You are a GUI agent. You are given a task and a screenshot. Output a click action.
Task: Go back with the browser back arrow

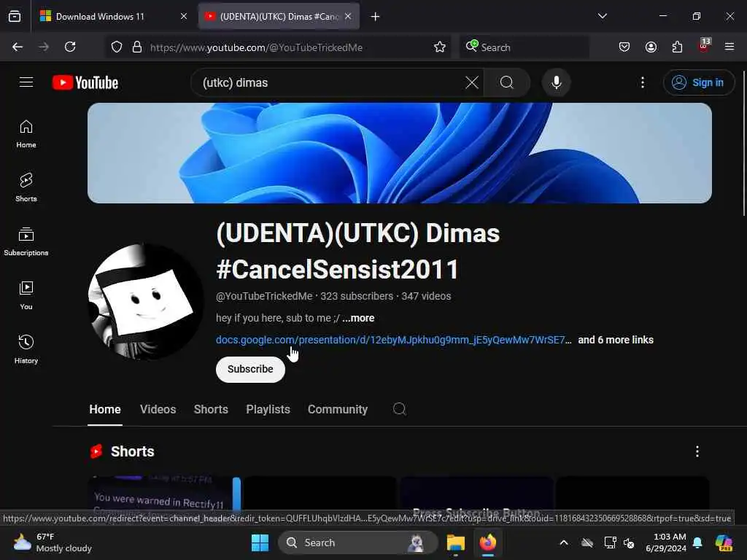(x=18, y=47)
